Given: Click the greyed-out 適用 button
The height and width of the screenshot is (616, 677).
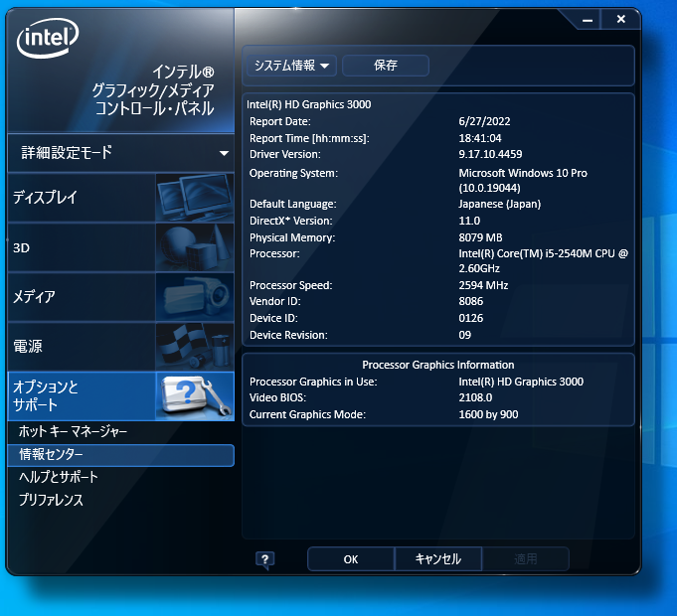Looking at the screenshot, I should coord(526,559).
